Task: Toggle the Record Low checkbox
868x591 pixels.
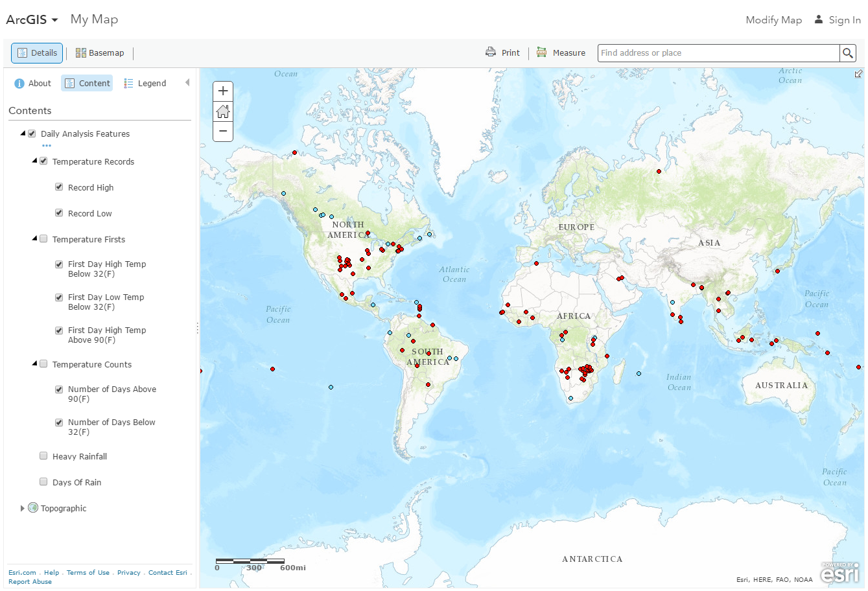Action: click(59, 213)
